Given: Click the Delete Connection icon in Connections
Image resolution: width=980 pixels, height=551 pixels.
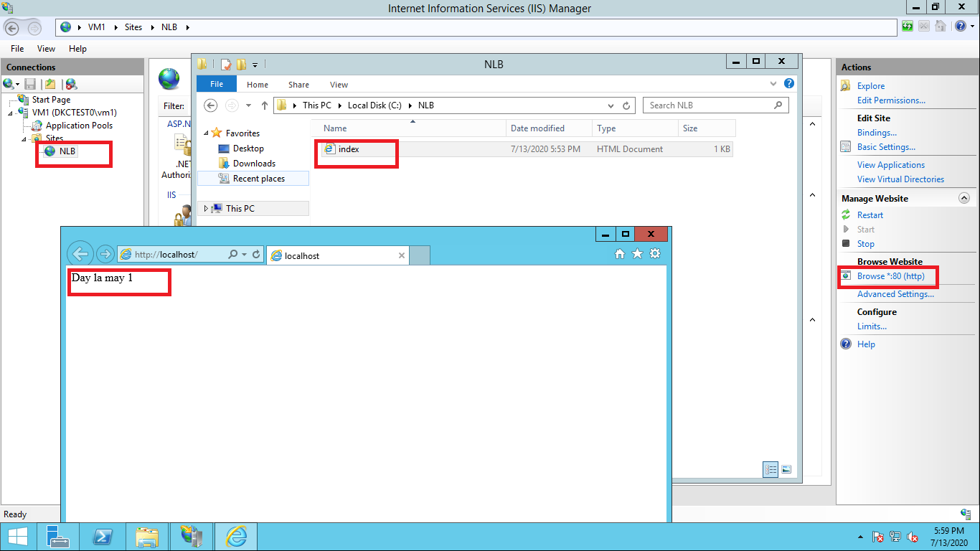Looking at the screenshot, I should tap(70, 84).
